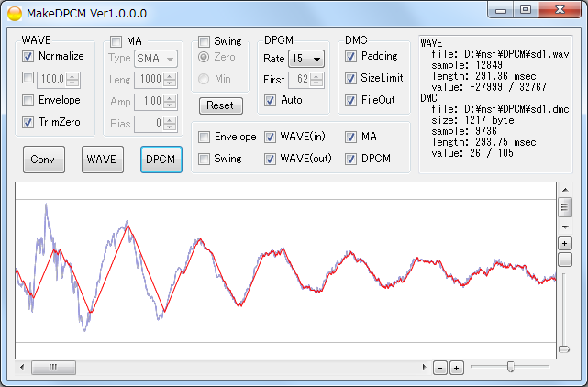Toggle the DPCM Auto checkbox
The width and height of the screenshot is (588, 387).
[x=270, y=100]
